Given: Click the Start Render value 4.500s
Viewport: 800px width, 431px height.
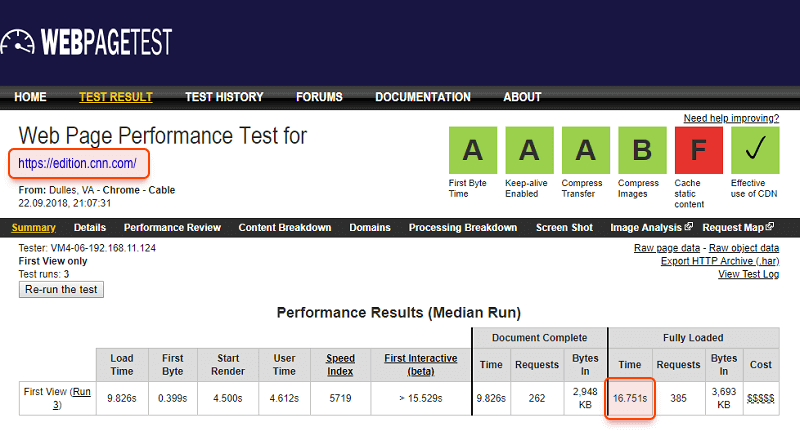Looking at the screenshot, I should coord(228,398).
